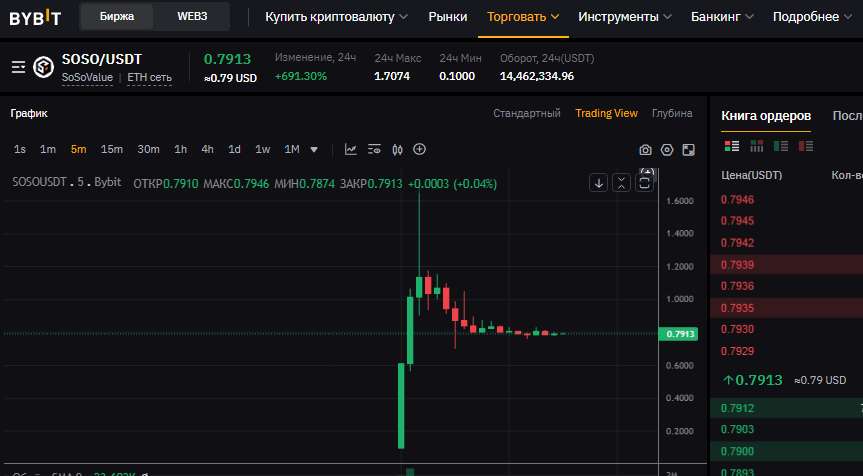Select the 1h timeframe

tap(181, 149)
